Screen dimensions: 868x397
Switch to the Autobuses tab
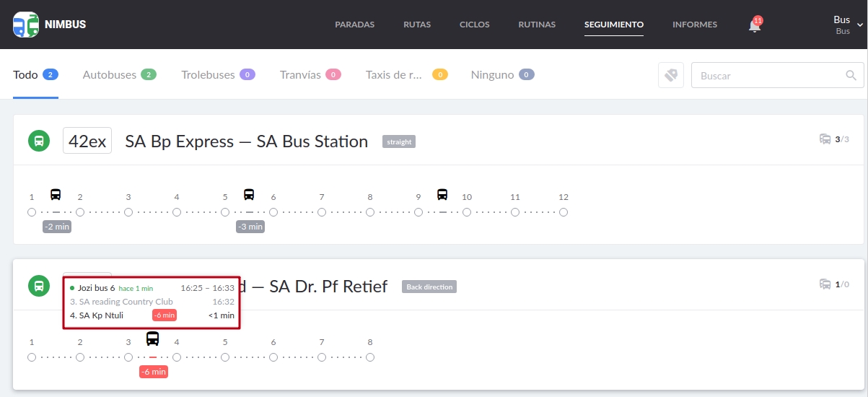click(x=110, y=74)
